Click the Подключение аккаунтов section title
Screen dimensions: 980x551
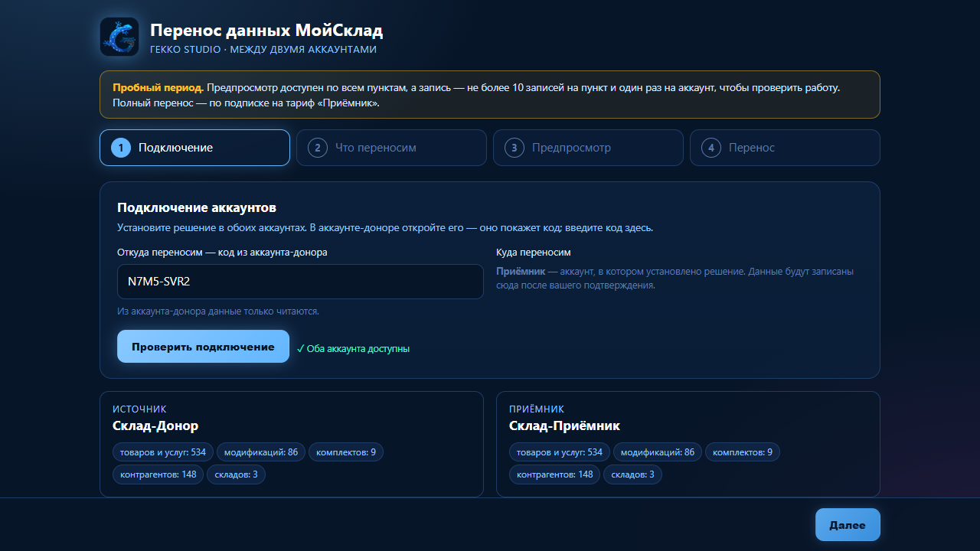[x=197, y=207]
